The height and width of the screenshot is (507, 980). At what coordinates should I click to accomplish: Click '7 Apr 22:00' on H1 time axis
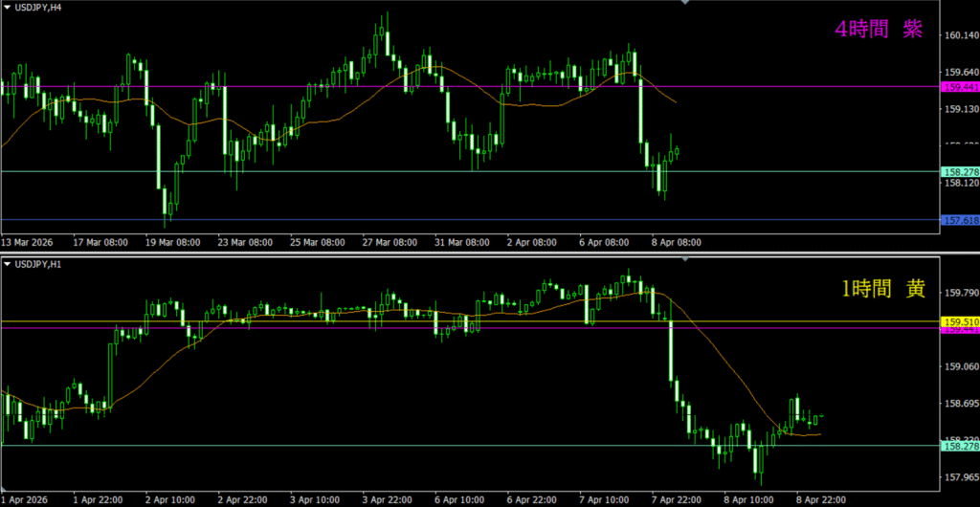pyautogui.click(x=679, y=499)
